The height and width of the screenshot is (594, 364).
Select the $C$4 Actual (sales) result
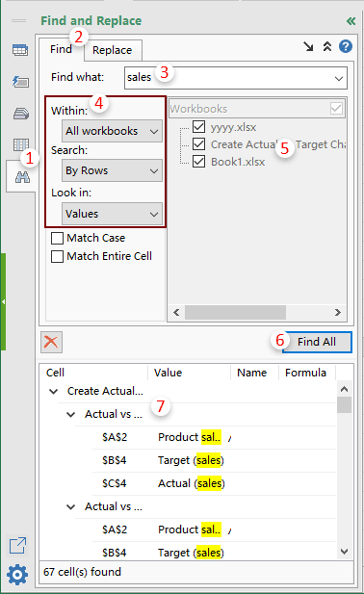pos(214,483)
